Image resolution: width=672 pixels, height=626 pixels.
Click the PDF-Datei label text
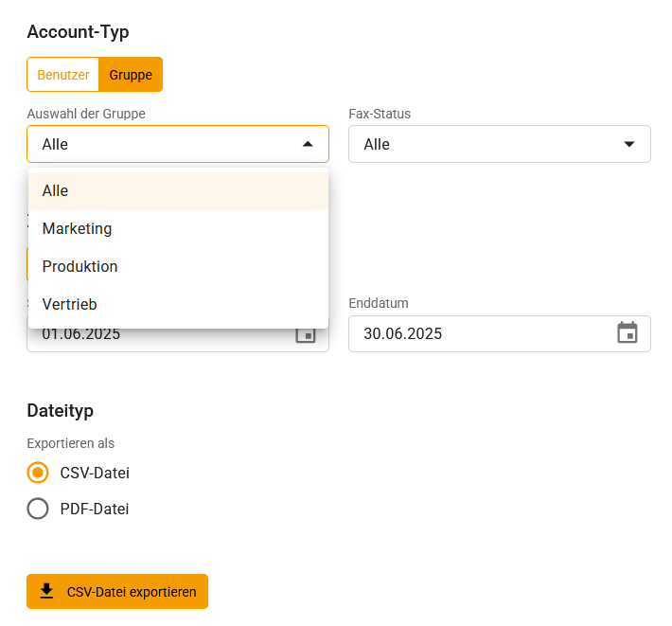[95, 509]
